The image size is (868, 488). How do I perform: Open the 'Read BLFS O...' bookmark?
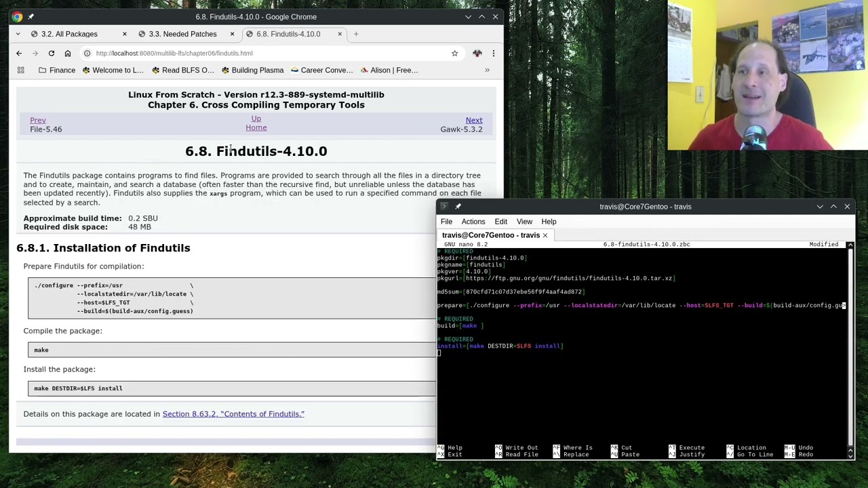[x=183, y=70]
